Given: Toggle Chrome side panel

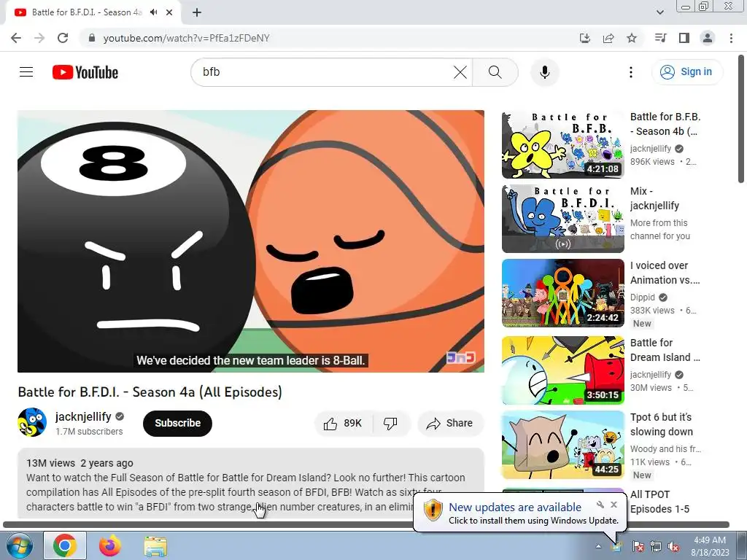Looking at the screenshot, I should click(684, 38).
